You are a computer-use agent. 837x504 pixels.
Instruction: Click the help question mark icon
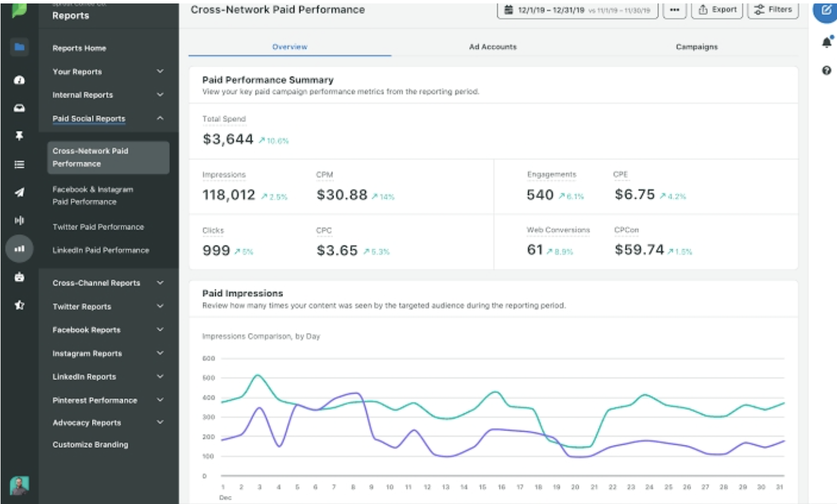point(826,71)
